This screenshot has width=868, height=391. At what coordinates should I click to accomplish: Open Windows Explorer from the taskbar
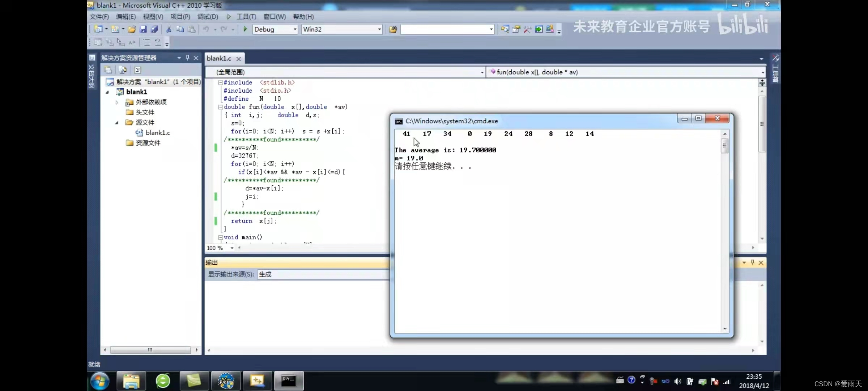click(131, 381)
